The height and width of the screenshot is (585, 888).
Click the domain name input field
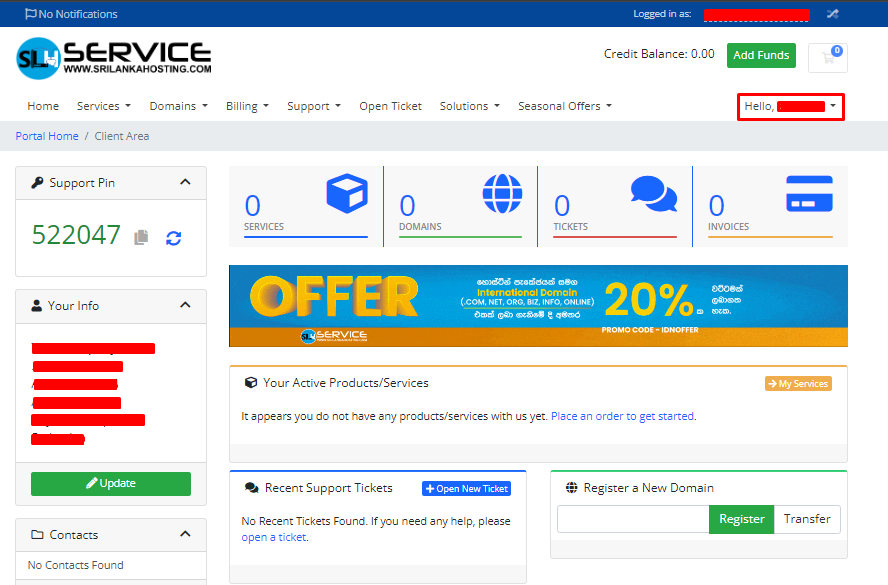point(633,519)
